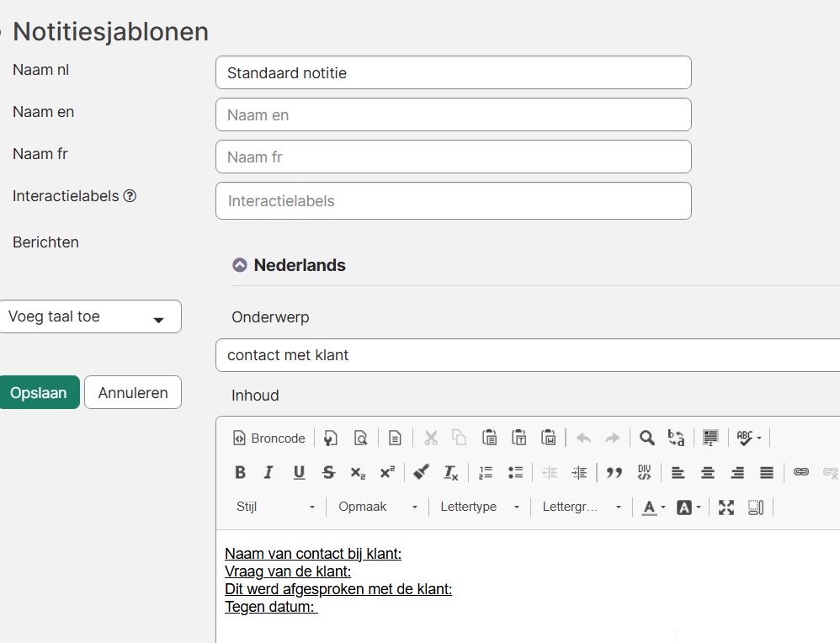Center align the text

click(x=708, y=473)
